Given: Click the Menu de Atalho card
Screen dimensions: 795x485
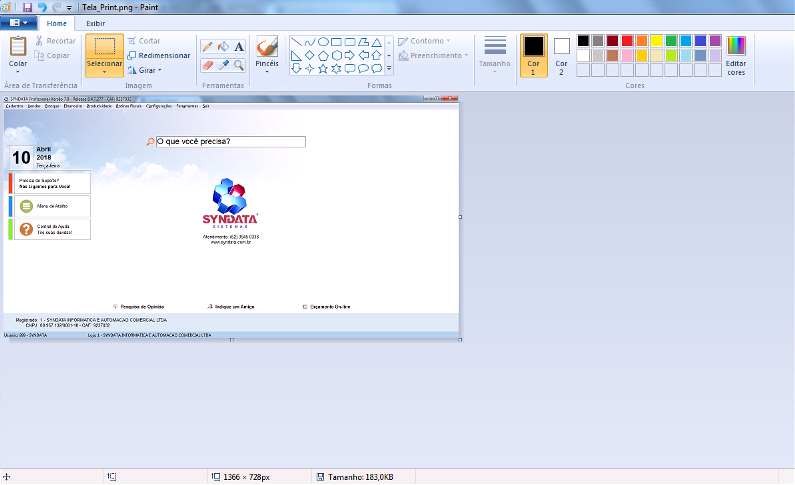Looking at the screenshot, I should 50,206.
